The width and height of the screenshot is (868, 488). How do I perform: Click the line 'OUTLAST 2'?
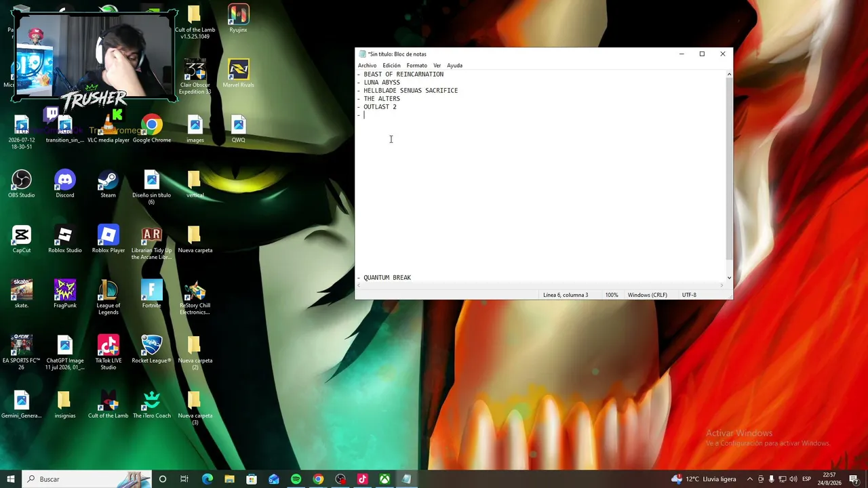tap(380, 107)
